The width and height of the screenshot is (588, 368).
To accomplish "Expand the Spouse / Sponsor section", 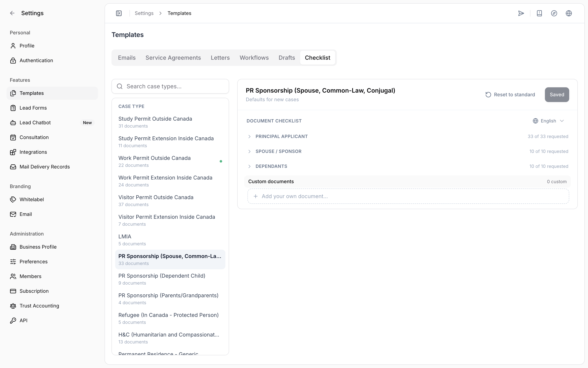I will coord(249,151).
